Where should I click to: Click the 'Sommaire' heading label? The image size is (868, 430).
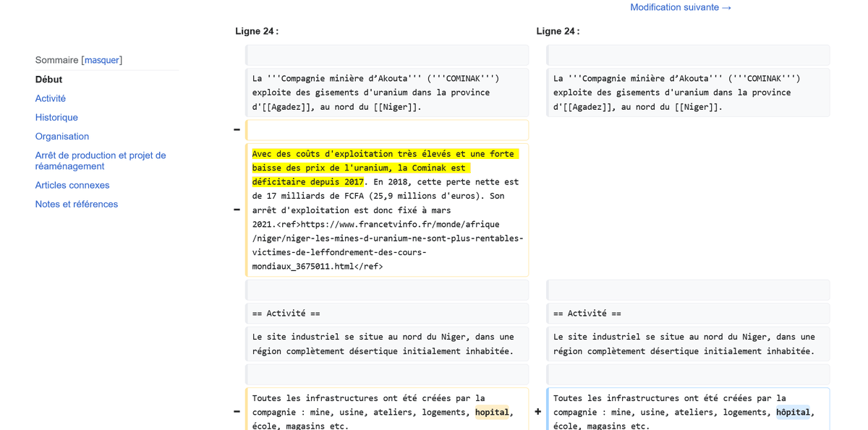[56, 60]
